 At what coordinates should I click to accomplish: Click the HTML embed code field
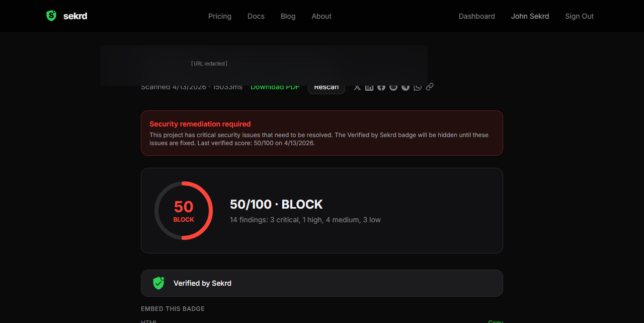tap(302, 321)
